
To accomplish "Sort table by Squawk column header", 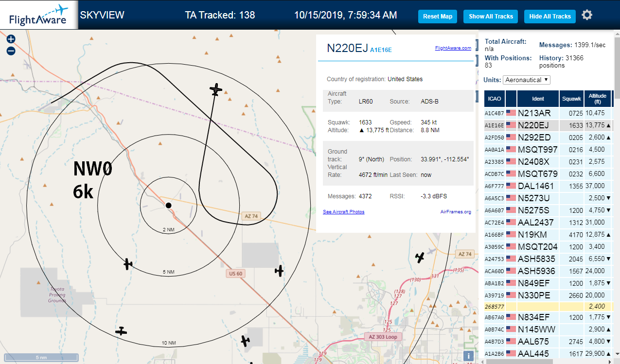I will coord(571,99).
